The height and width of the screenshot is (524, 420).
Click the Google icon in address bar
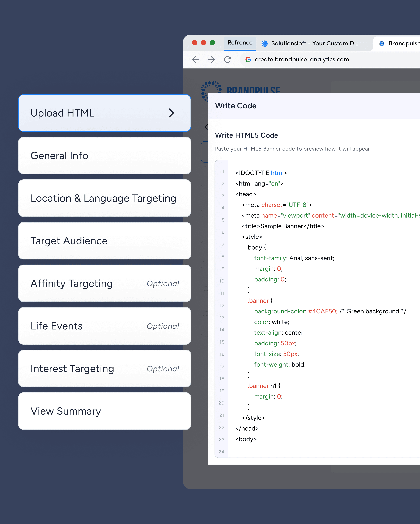[248, 60]
